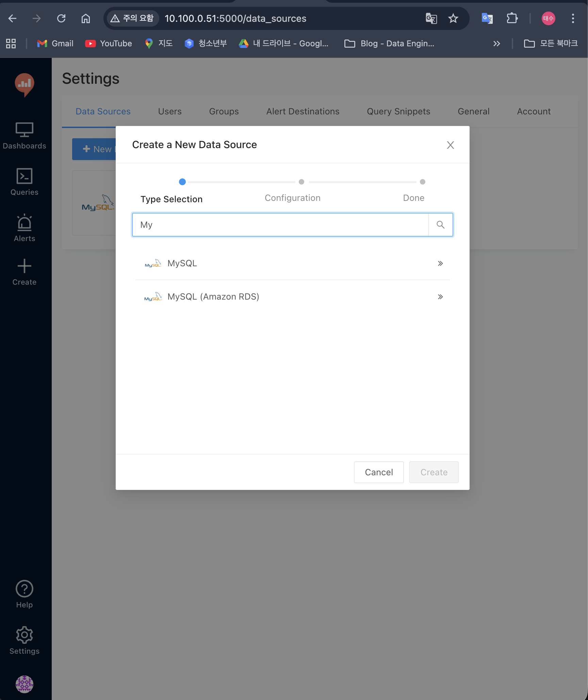Open Queries from the sidebar

(24, 182)
